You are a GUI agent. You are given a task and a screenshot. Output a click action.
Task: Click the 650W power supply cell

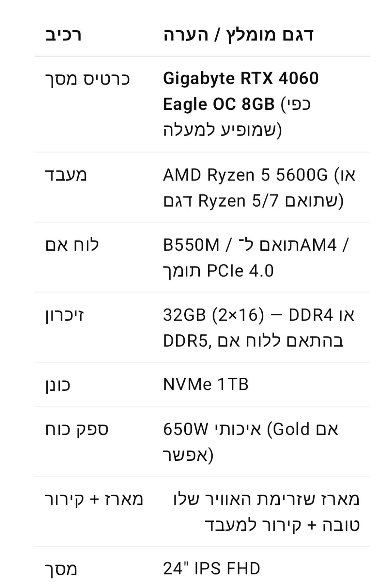tap(251, 442)
